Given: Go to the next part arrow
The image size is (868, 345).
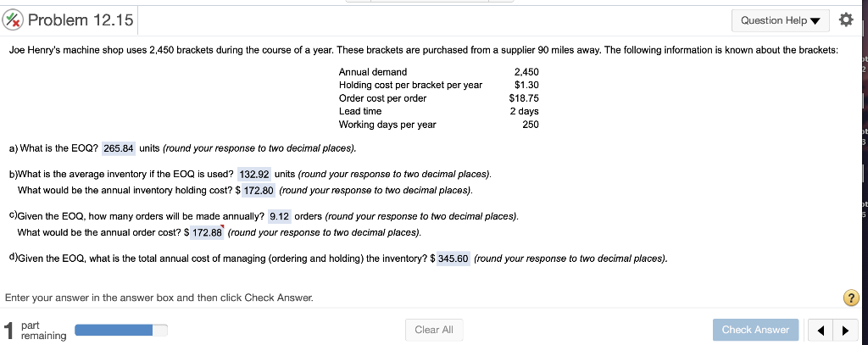Looking at the screenshot, I should (845, 330).
